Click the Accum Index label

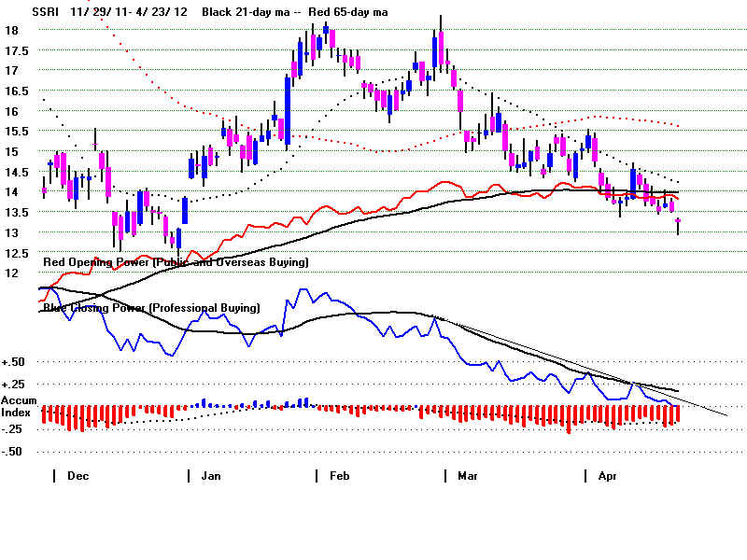coord(19,406)
